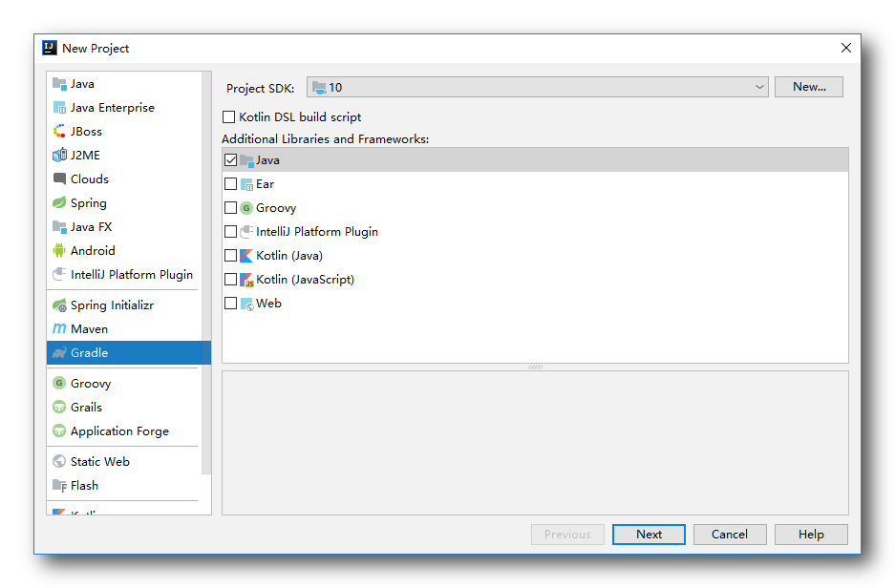The height and width of the screenshot is (588, 895).
Task: Choose Application Forge label in list
Action: pyautogui.click(x=119, y=431)
